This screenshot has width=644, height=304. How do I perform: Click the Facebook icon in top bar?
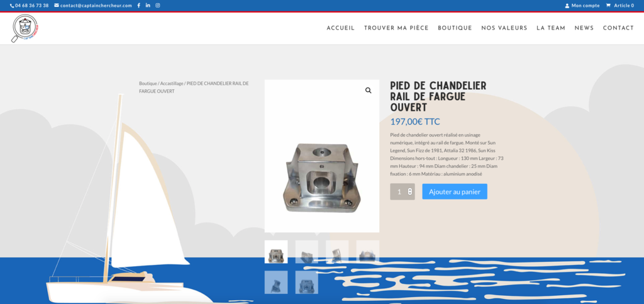coord(138,5)
